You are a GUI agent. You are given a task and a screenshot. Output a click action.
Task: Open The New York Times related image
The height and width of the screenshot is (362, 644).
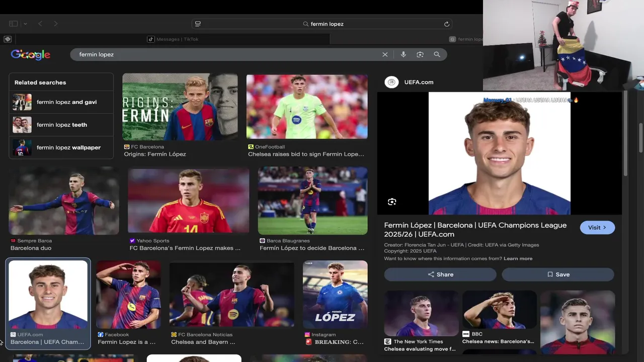pos(421,313)
